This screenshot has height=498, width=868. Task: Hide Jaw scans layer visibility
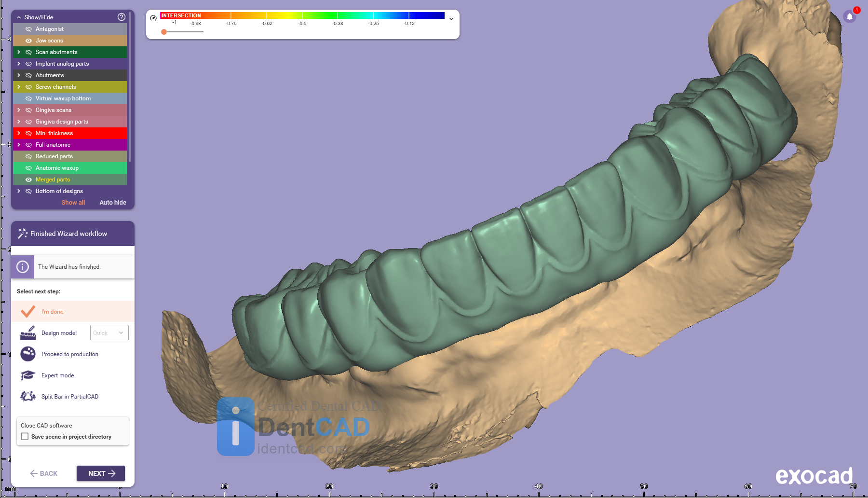pyautogui.click(x=28, y=41)
